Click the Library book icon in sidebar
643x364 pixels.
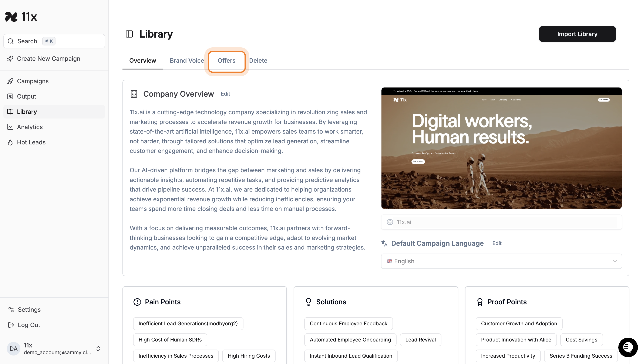tap(10, 111)
